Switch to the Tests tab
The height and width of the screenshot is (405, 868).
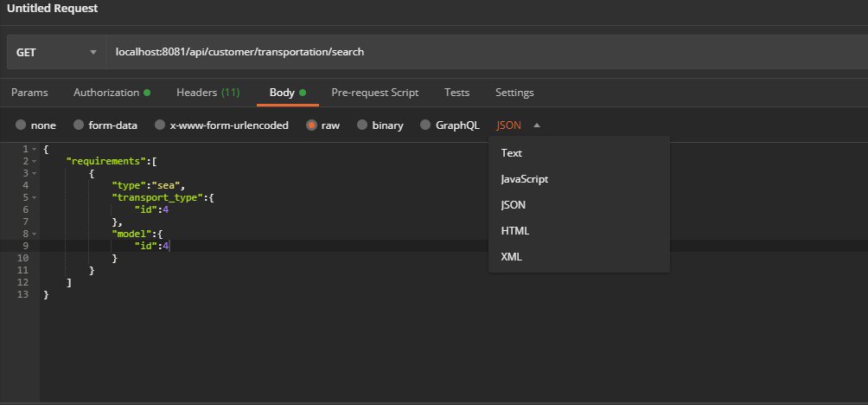[456, 93]
